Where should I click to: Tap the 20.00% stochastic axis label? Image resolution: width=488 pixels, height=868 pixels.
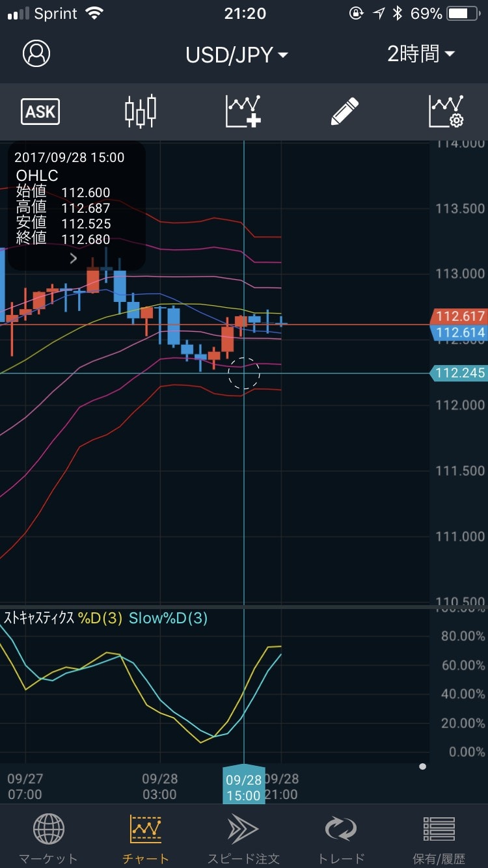coord(463,723)
